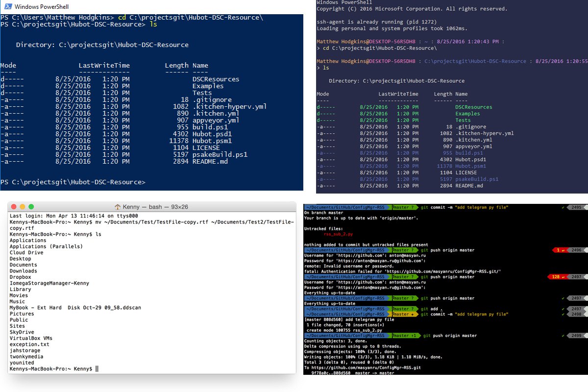Screen dimensions: 588x392
Task: Click 'VirtualBox VMs' in bash listing
Action: [31, 338]
